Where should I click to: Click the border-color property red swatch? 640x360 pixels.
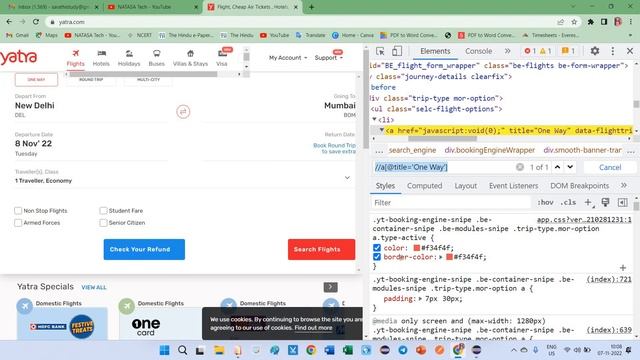449,257
